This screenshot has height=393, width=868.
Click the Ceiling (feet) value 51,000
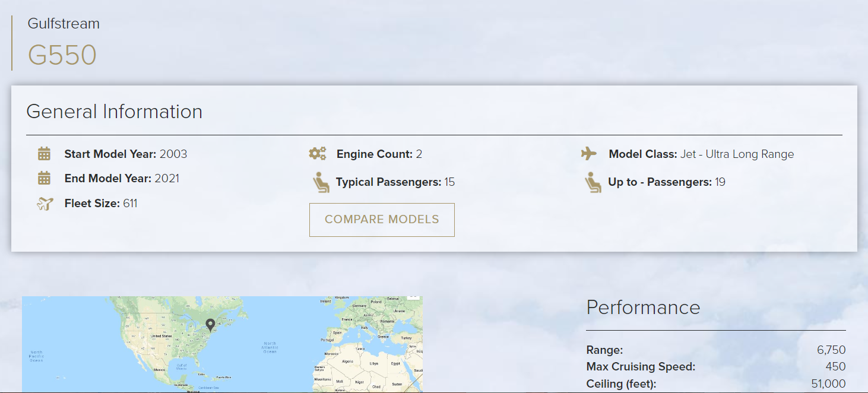[828, 384]
